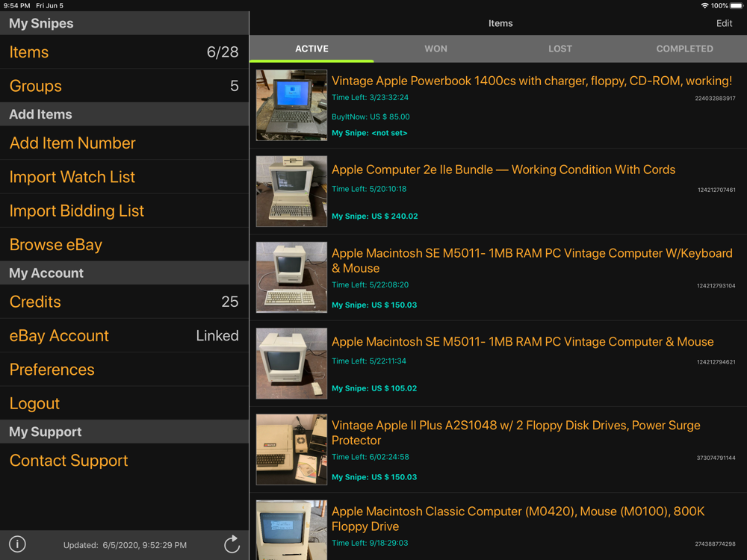747x560 pixels.
Task: Open the Powerbook 1400cs thumbnail
Action: tap(291, 105)
